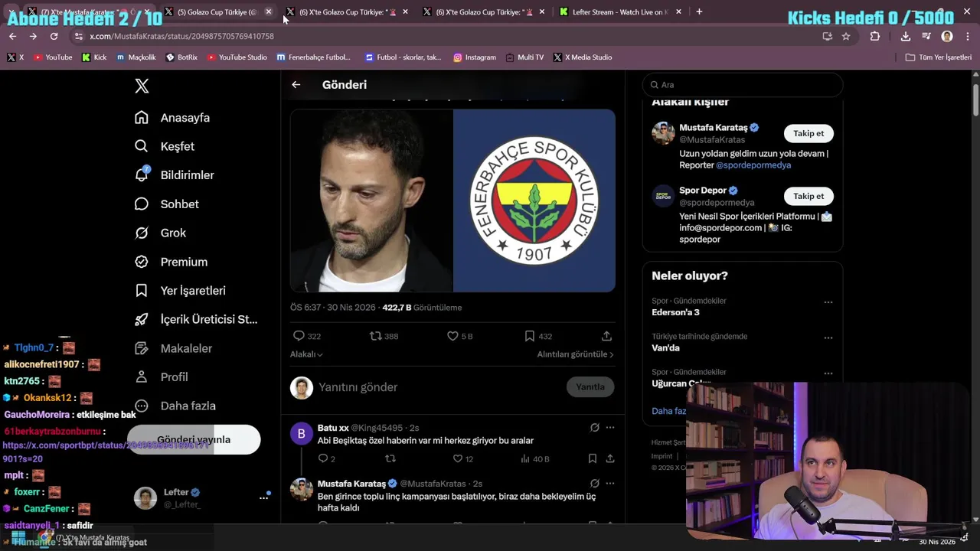Open Yer İşaretleri bookmarks in sidebar
The image size is (980, 551).
tap(180, 291)
